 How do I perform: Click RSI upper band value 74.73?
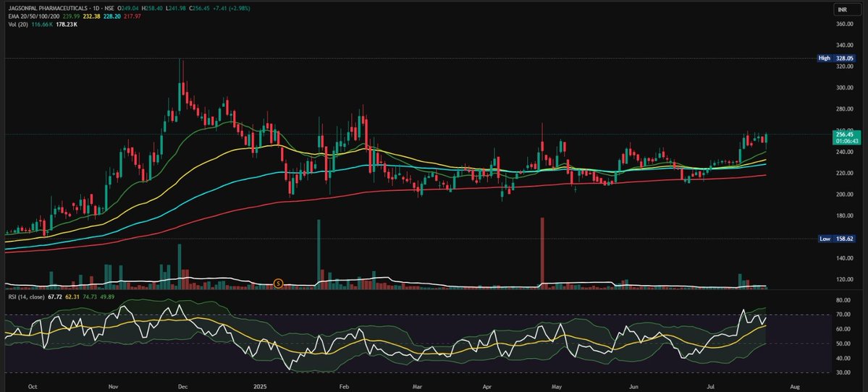(90, 297)
